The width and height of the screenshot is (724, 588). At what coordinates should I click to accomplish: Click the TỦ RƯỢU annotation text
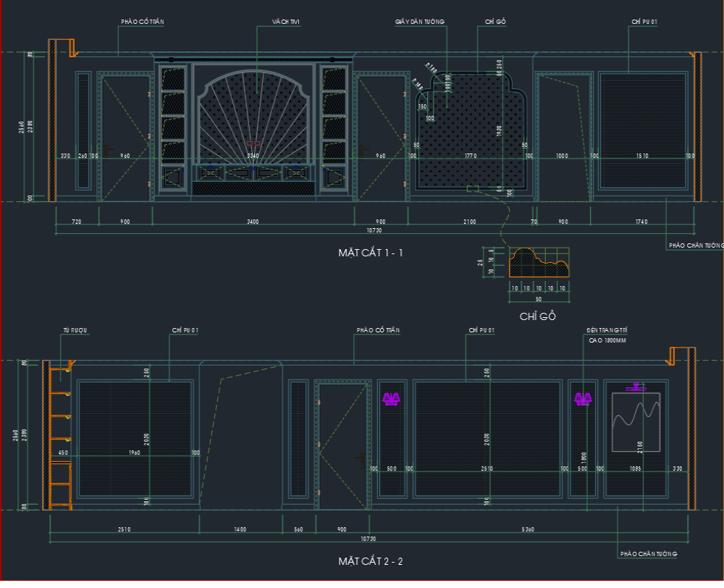tap(75, 330)
